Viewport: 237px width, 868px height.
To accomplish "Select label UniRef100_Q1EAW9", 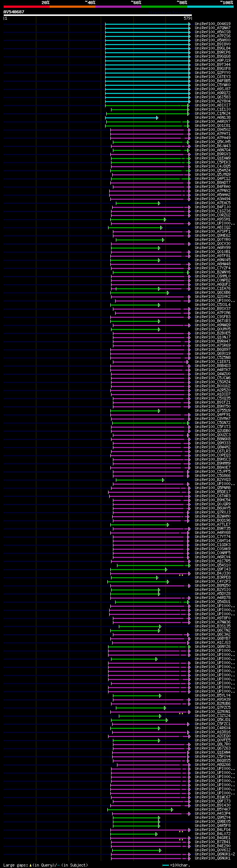I will click(213, 158).
